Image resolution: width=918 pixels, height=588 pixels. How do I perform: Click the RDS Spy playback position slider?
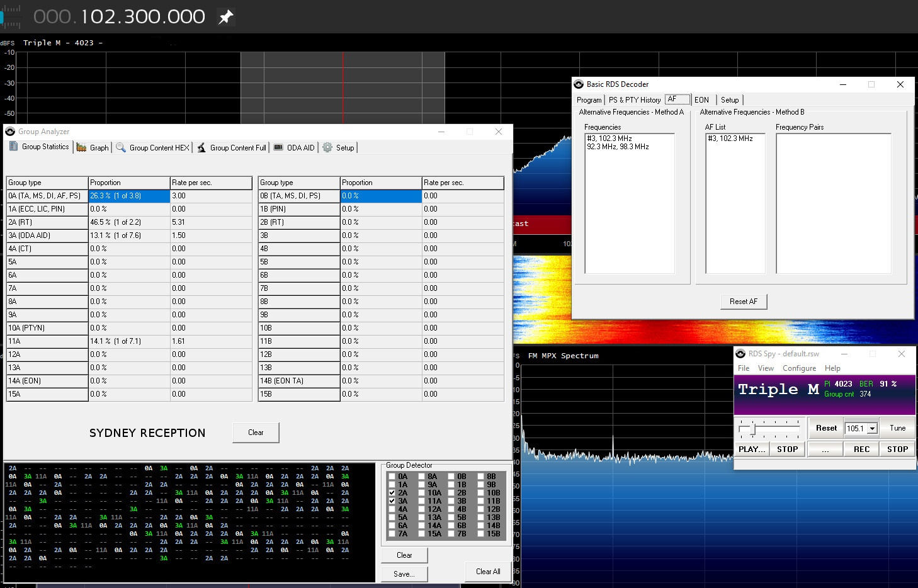752,429
